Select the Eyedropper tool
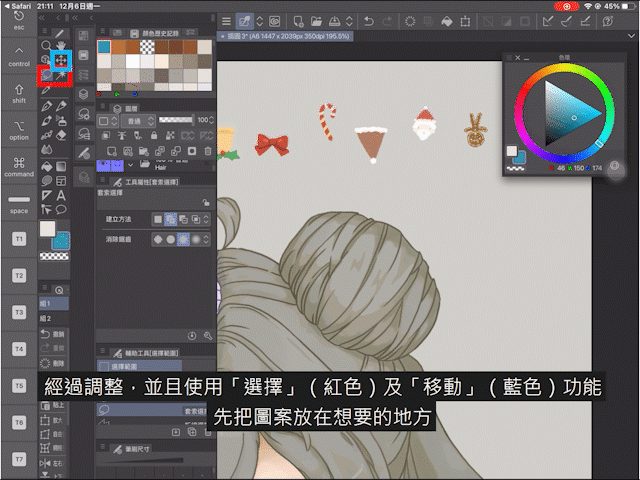 coord(46,91)
